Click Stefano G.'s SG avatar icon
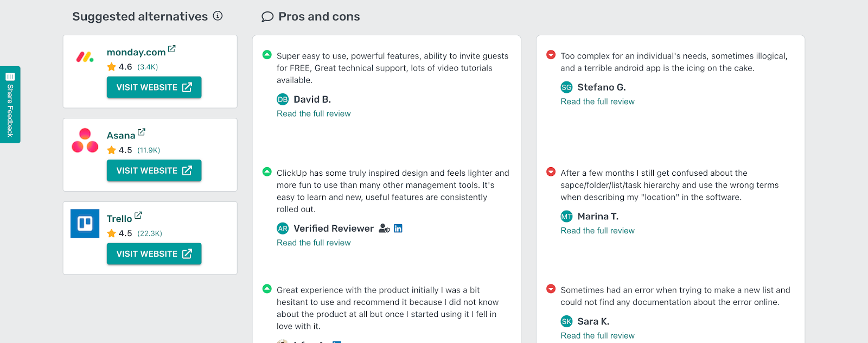This screenshot has height=343, width=868. [566, 87]
